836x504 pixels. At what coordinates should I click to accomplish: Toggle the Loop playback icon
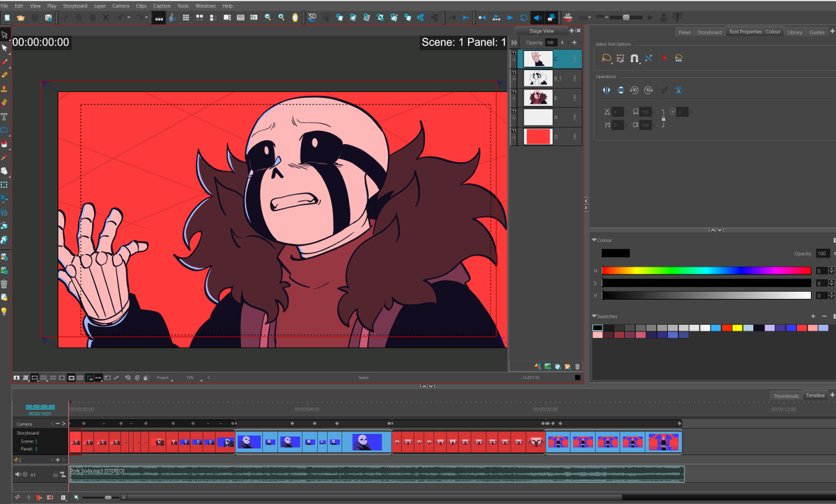pos(524,17)
